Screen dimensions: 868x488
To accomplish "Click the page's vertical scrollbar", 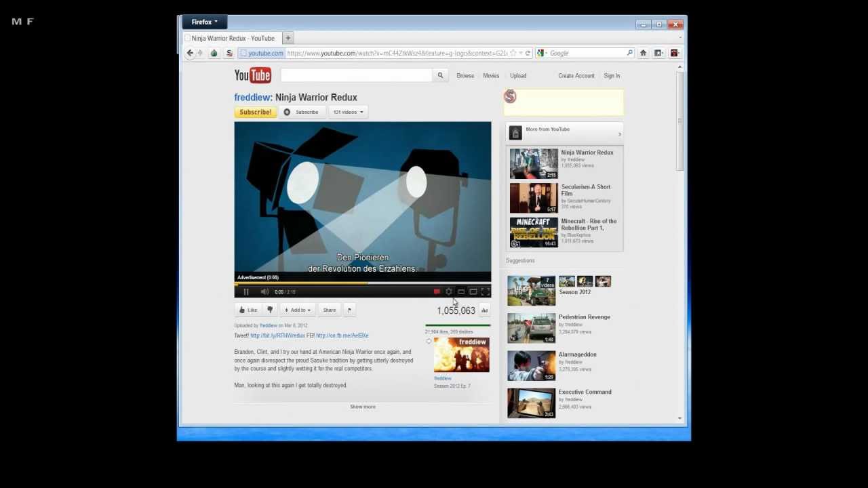I will coord(680,121).
